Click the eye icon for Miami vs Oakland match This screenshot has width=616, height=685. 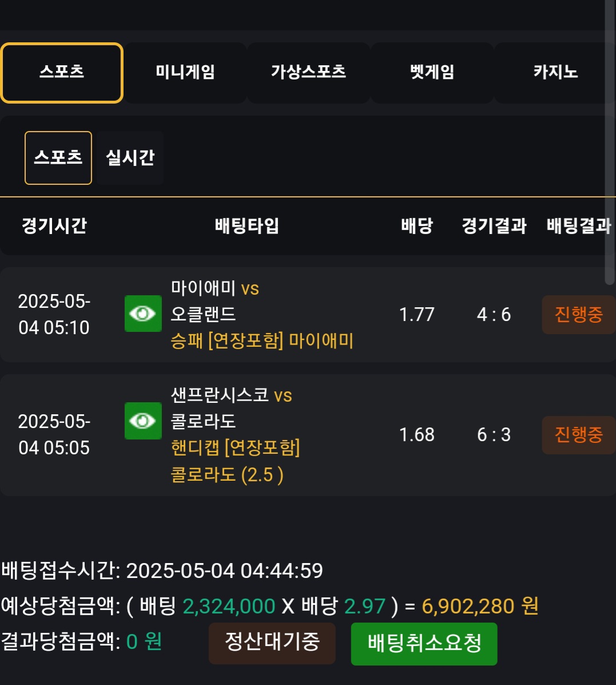click(143, 314)
